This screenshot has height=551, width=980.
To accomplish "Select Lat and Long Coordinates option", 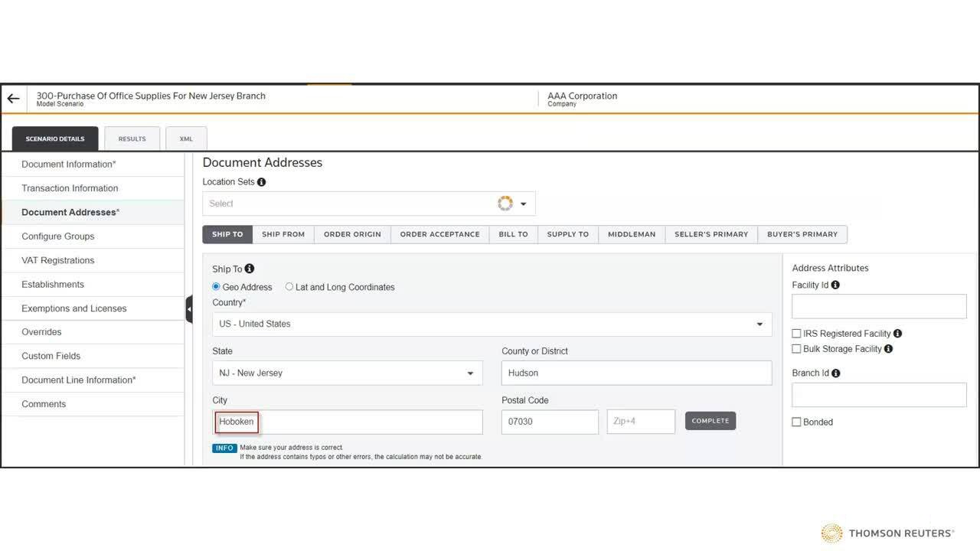I will click(289, 287).
